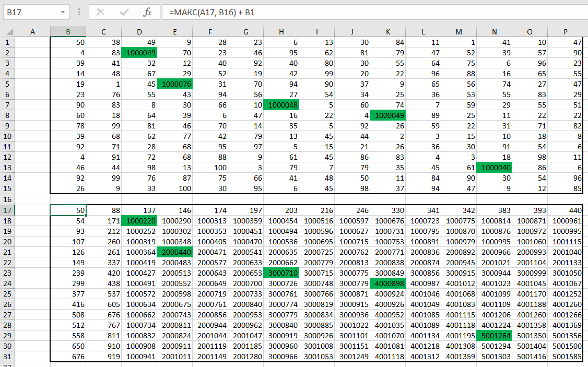The image size is (588, 367).
Task: Select cell containing 5001585
Action: coord(567,357)
